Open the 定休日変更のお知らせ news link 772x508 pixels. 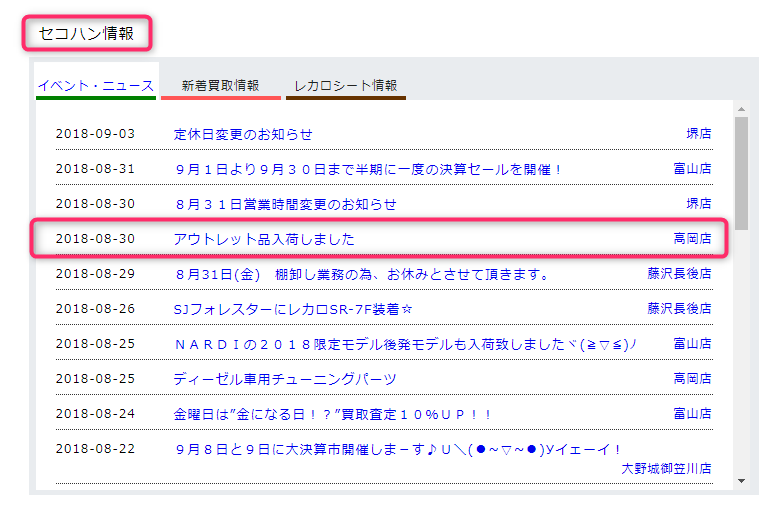[243, 134]
